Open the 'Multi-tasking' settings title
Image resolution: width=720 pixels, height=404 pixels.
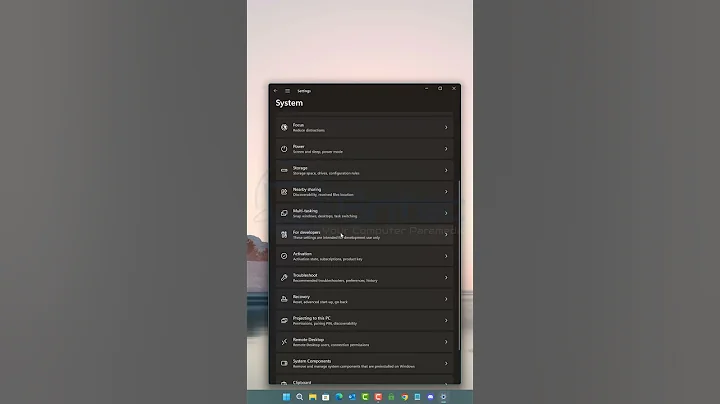coord(305,211)
